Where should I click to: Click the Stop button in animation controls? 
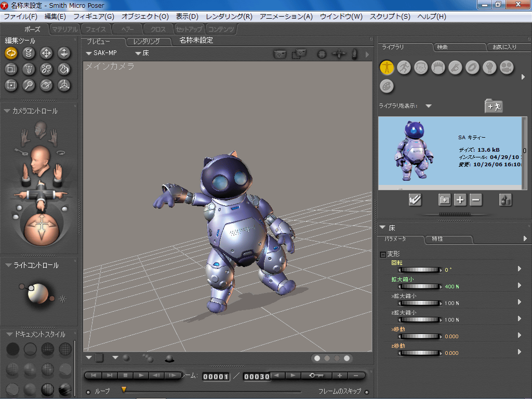[x=126, y=376]
